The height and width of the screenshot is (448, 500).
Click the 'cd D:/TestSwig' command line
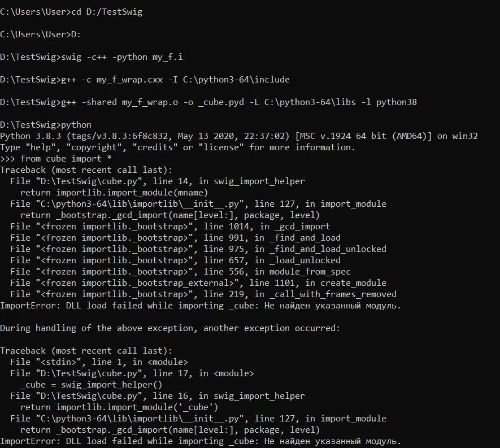71,12
